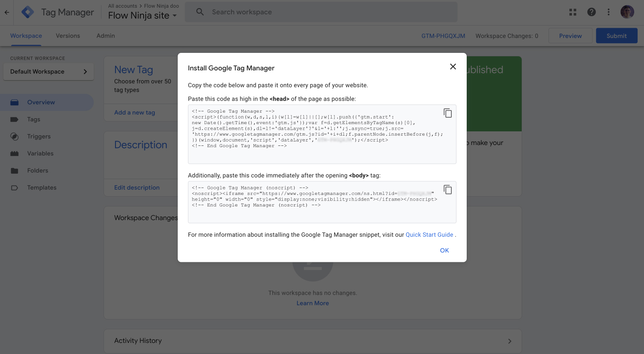Click into the Search workspace field
Image resolution: width=644 pixels, height=354 pixels.
(321, 12)
